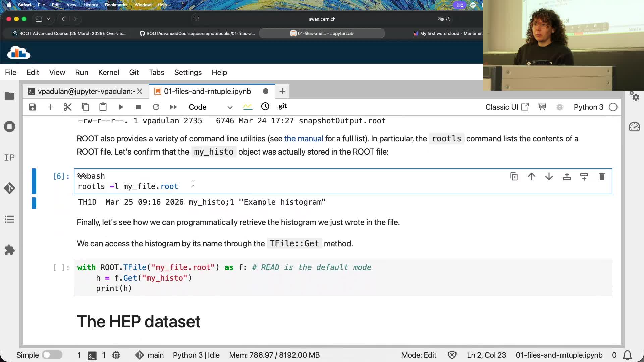Open the notifications bell in status bar
644x362 pixels.
pos(627,355)
